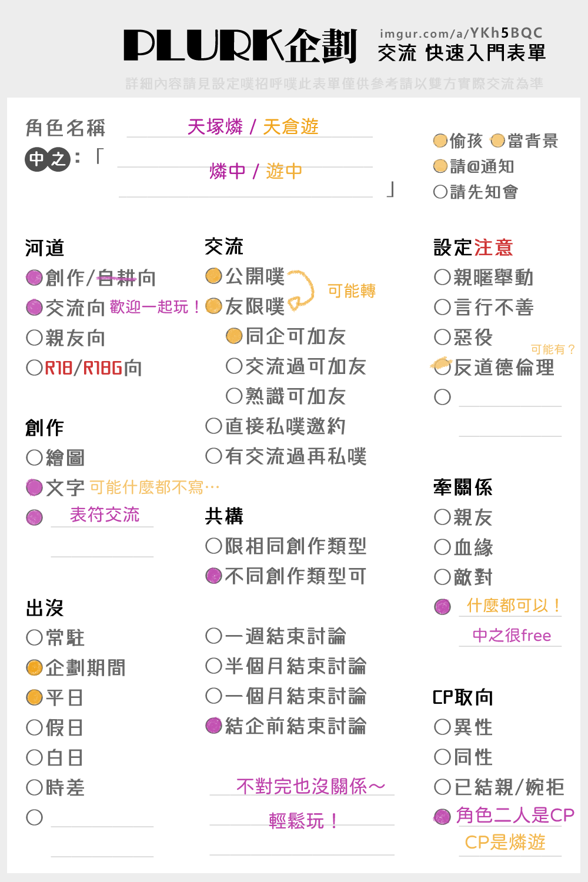Click the imgur.com/a/YKh5BQC link text
Image resolution: width=588 pixels, height=882 pixels.
pyautogui.click(x=461, y=34)
